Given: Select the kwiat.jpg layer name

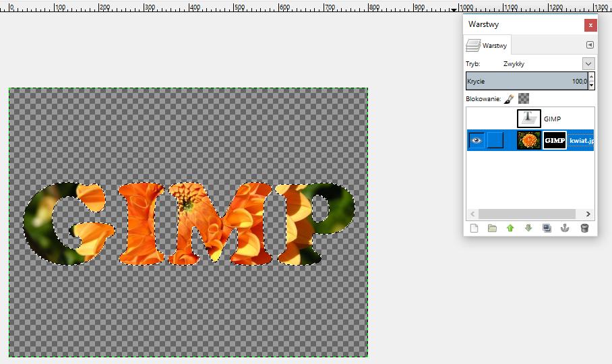Looking at the screenshot, I should click(582, 140).
